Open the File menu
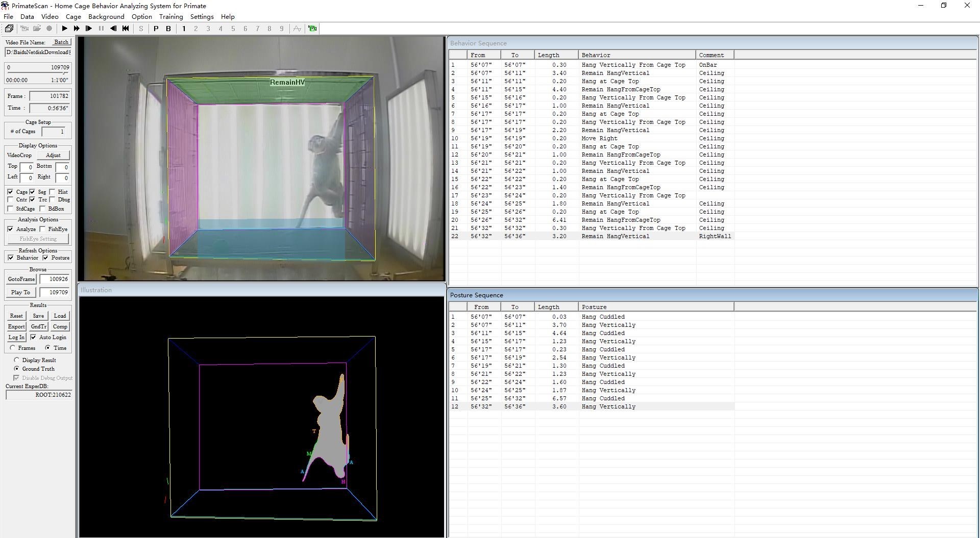This screenshot has width=980, height=538. point(8,16)
